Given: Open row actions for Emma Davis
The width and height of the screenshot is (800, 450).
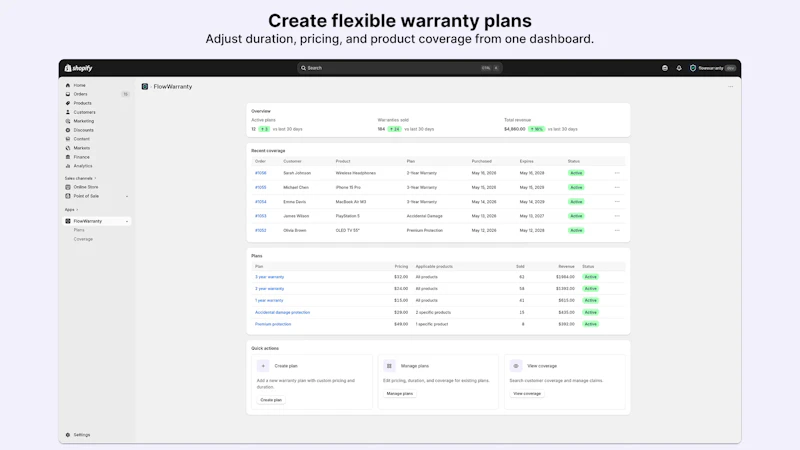Looking at the screenshot, I should tap(617, 202).
